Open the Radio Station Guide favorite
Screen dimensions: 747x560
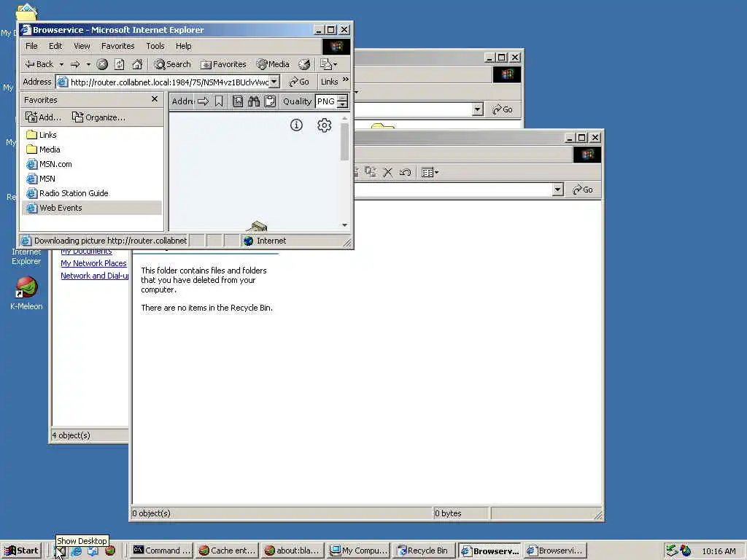(67, 193)
